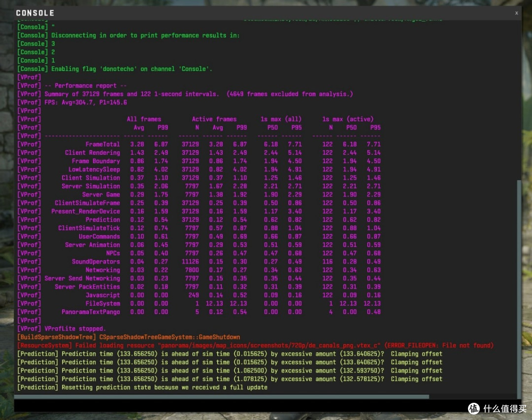Select the Client Simulation row label

91,178
